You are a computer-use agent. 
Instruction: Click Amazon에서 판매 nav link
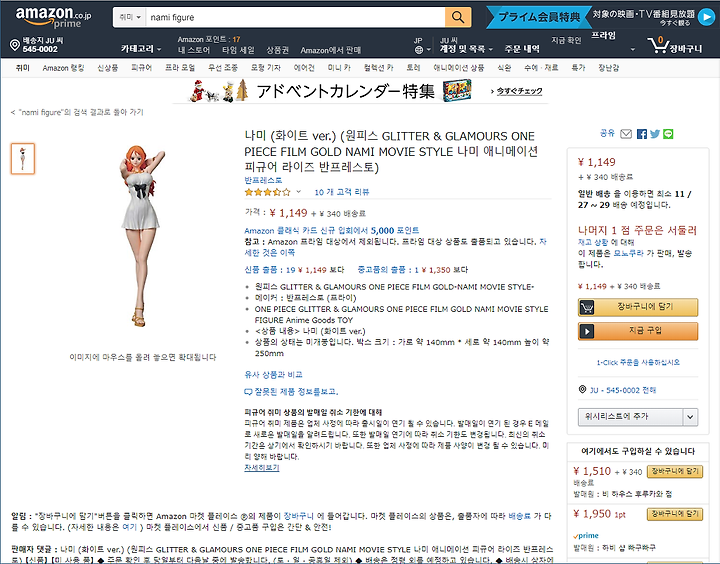(331, 50)
